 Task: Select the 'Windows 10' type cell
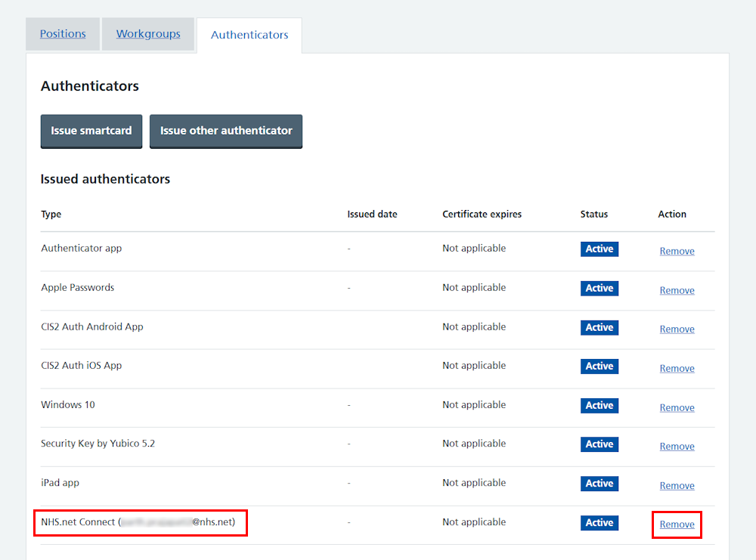tap(68, 405)
